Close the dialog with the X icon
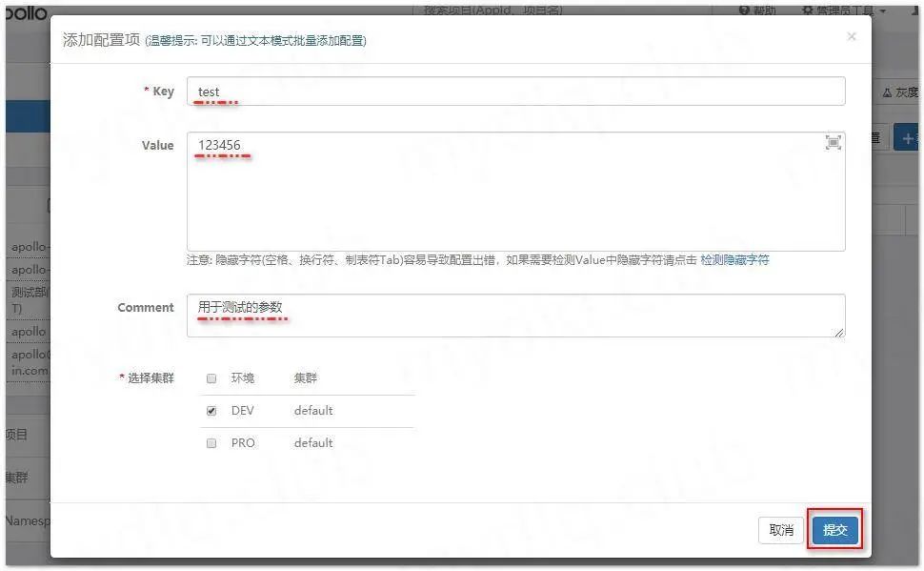Image resolution: width=924 pixels, height=571 pixels. [x=851, y=36]
